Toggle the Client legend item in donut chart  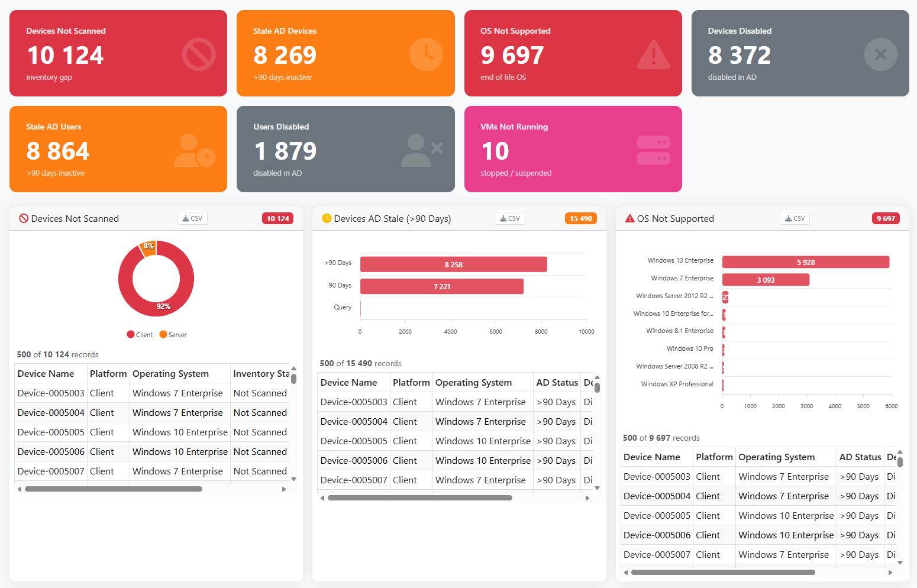tap(140, 335)
